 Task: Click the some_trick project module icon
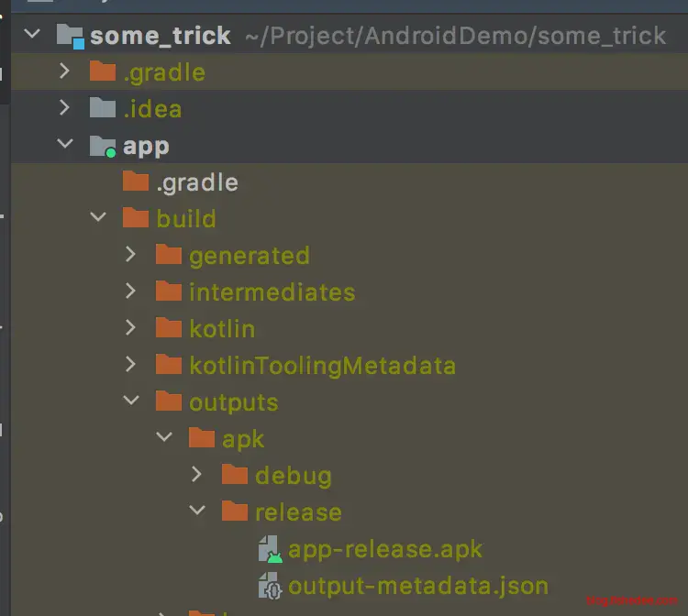[x=70, y=36]
